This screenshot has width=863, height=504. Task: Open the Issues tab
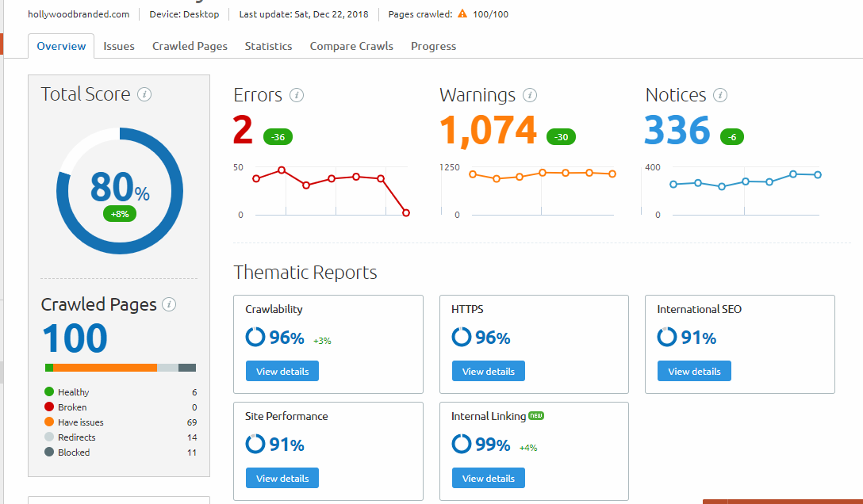[x=119, y=46]
